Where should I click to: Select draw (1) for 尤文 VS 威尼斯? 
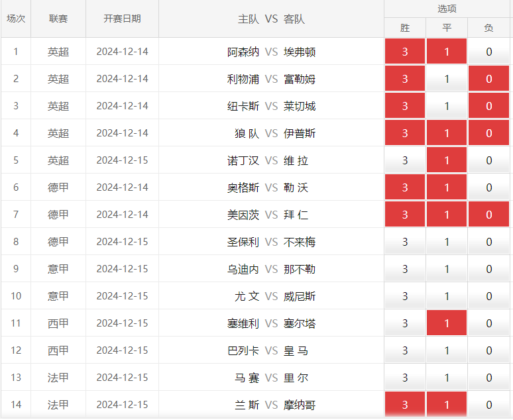pos(447,295)
